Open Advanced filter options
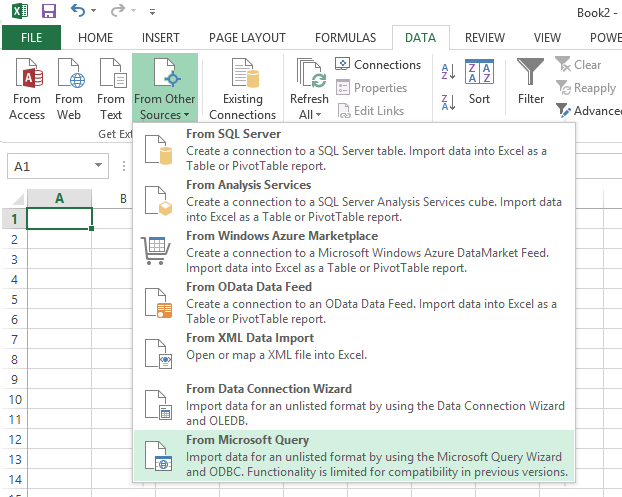622x497 pixels. tap(589, 111)
